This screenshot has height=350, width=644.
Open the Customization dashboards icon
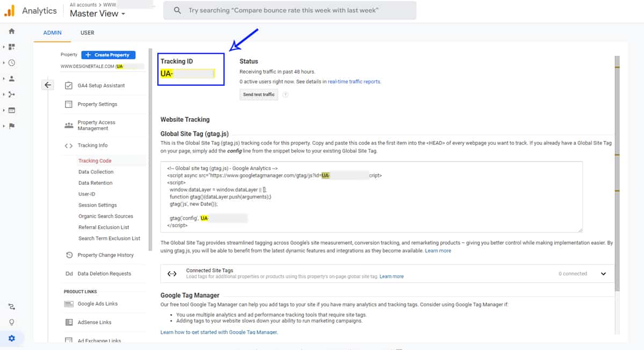click(12, 47)
